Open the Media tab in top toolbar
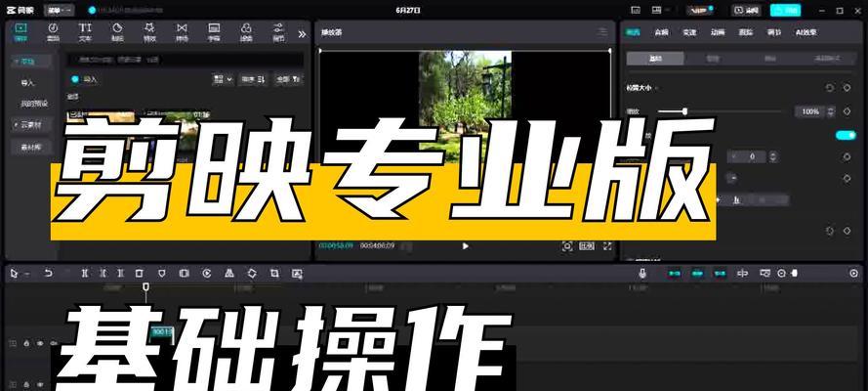868x391 pixels. pyautogui.click(x=21, y=32)
